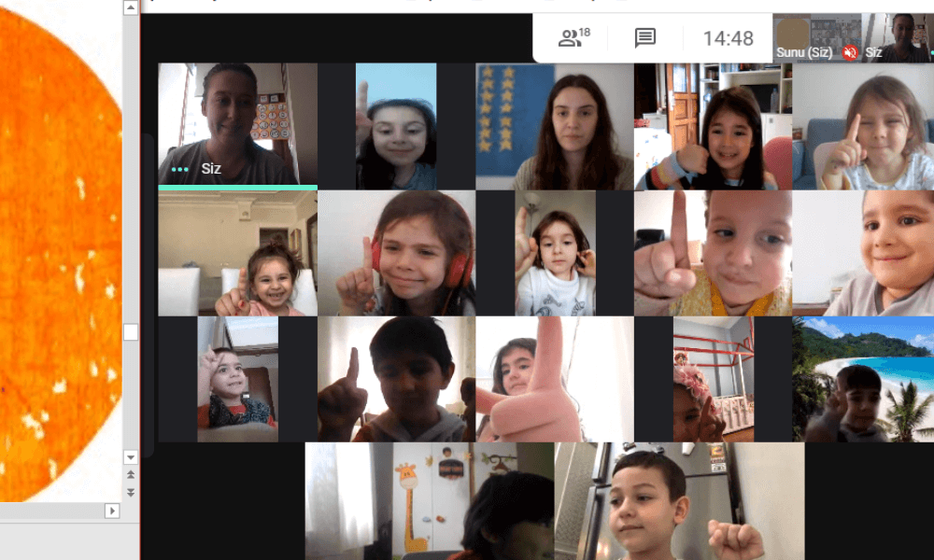The image size is (934, 560).
Task: Select the close-up tile at row two's right edge
Action: [863, 253]
